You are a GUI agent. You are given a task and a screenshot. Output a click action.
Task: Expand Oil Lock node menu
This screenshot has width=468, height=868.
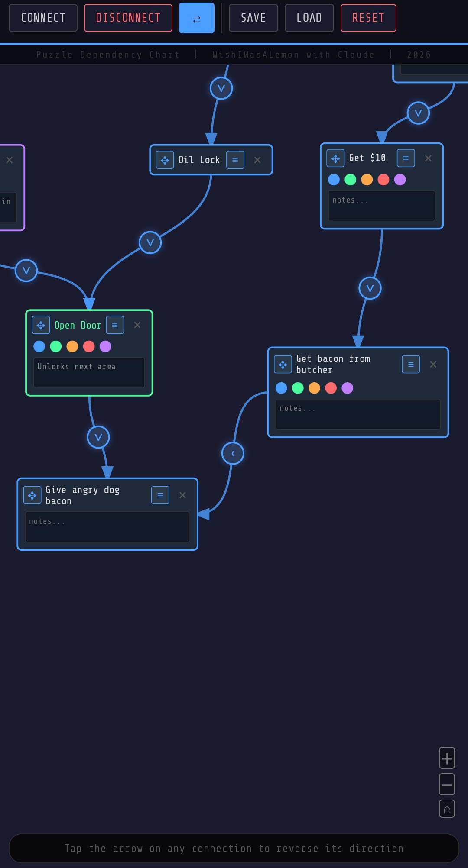click(235, 160)
